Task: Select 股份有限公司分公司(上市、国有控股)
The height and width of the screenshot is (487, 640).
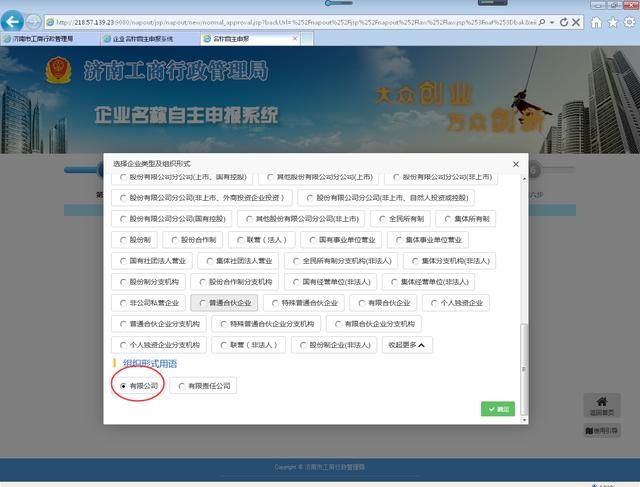Action: tap(182, 177)
